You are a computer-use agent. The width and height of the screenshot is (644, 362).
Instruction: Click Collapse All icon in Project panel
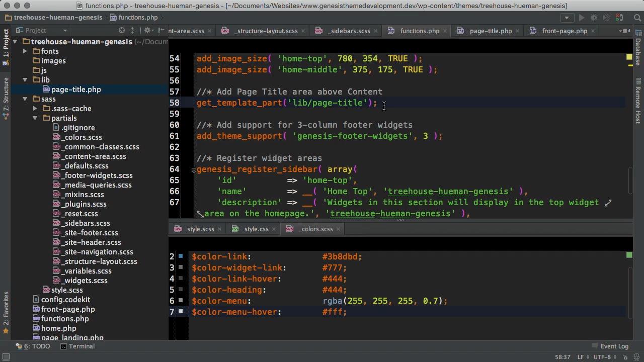[x=133, y=30]
